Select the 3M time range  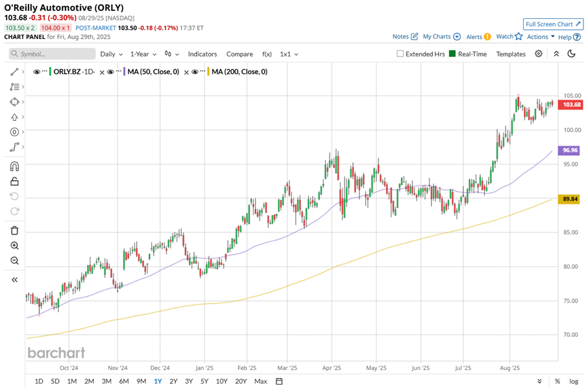point(106,381)
